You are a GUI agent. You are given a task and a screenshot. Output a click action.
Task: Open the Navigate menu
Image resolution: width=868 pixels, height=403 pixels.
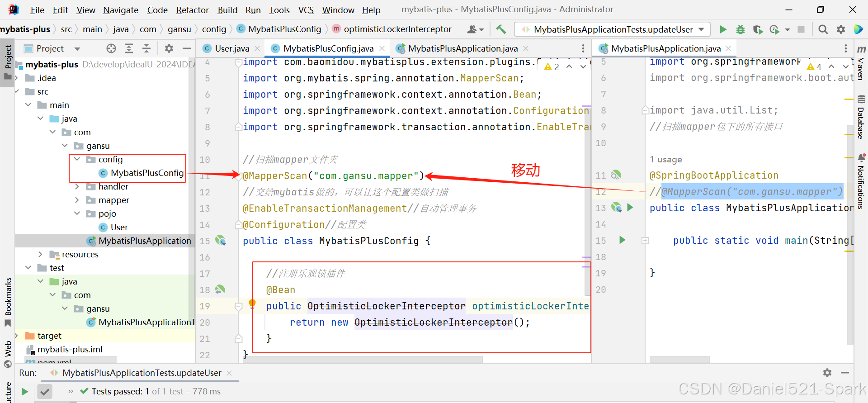[x=121, y=10]
